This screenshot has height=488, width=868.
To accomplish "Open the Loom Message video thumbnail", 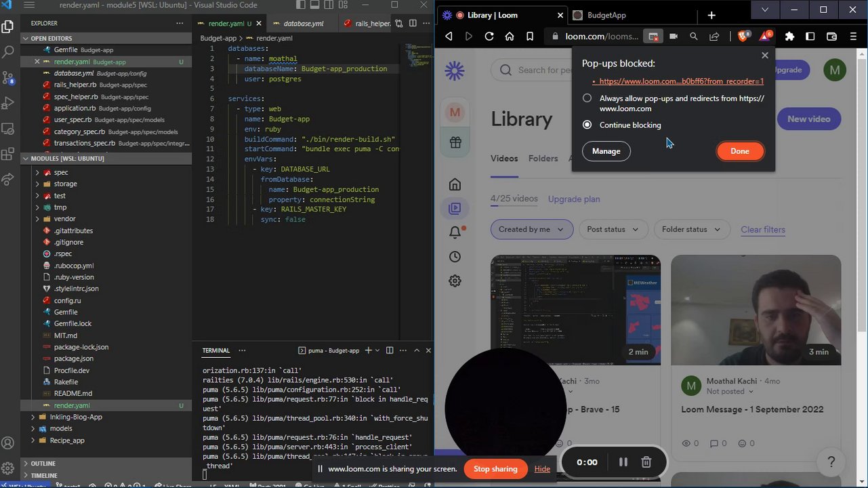I will point(756,310).
